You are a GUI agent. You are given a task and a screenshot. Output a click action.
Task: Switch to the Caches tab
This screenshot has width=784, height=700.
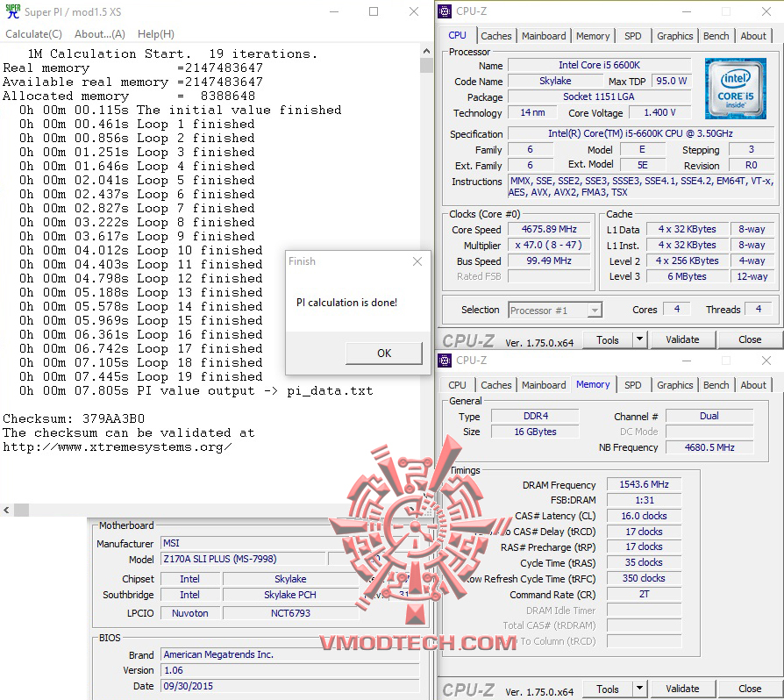tap(496, 36)
